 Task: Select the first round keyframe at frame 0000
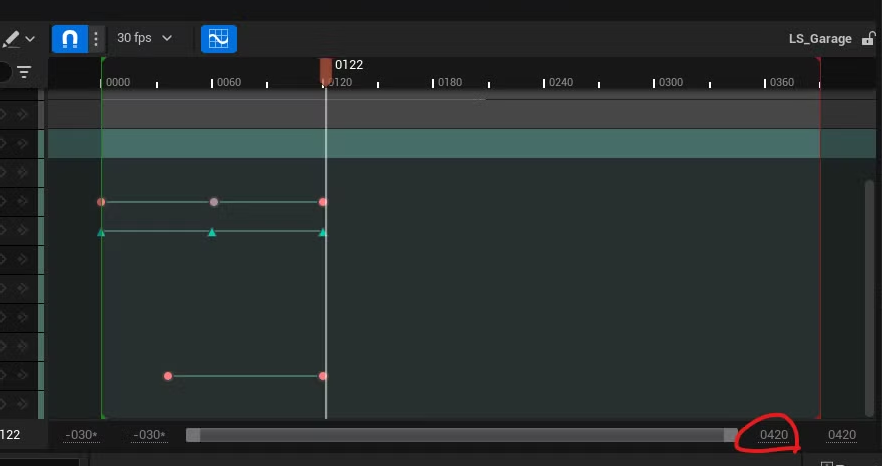101,201
